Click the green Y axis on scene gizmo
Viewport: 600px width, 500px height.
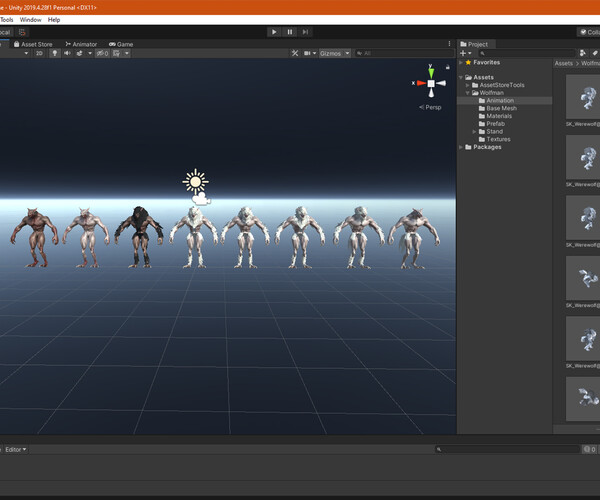pyautogui.click(x=431, y=73)
